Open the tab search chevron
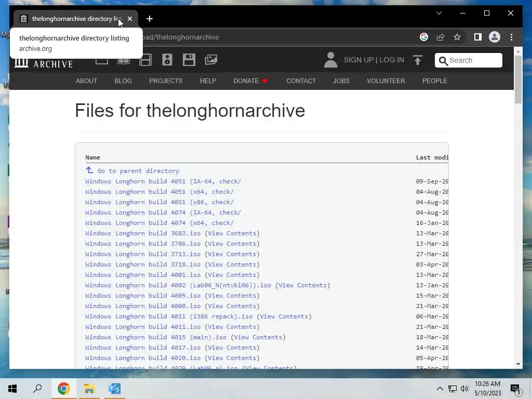 pyautogui.click(x=438, y=13)
